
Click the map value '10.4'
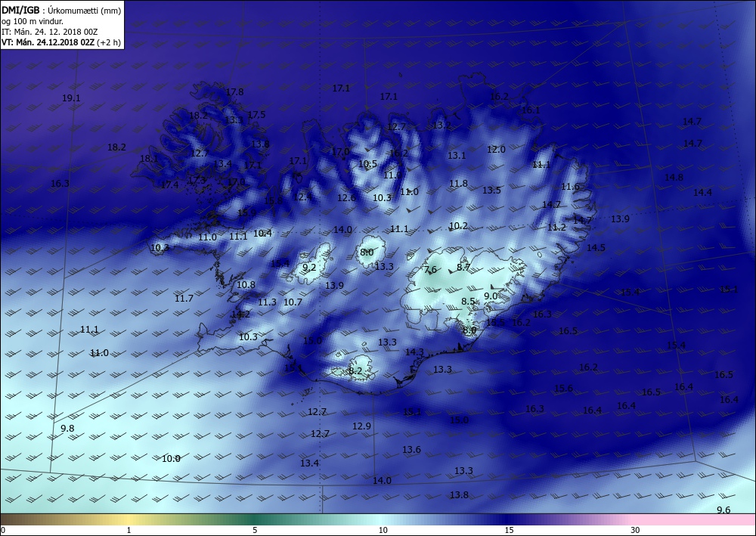[262, 233]
